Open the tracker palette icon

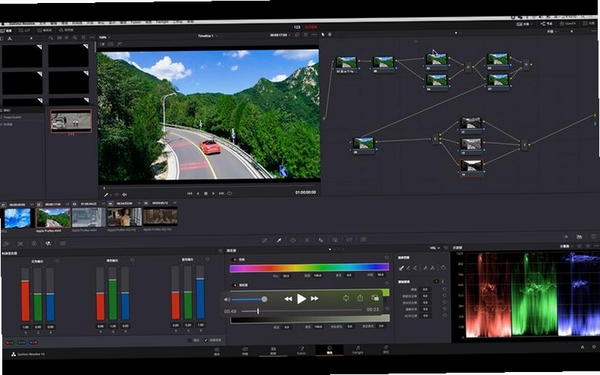307,240
